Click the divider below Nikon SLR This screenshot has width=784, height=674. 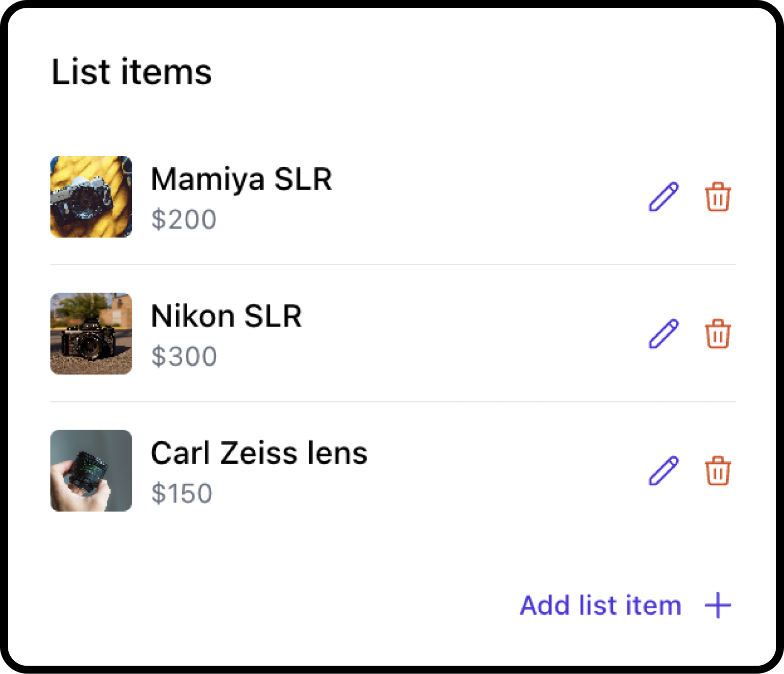(x=393, y=401)
